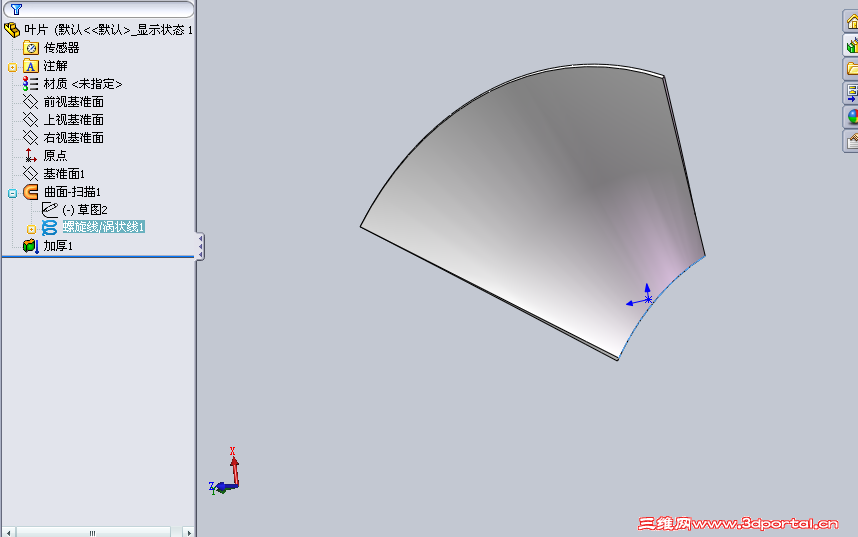Open the Design Library task pane tab

point(850,46)
